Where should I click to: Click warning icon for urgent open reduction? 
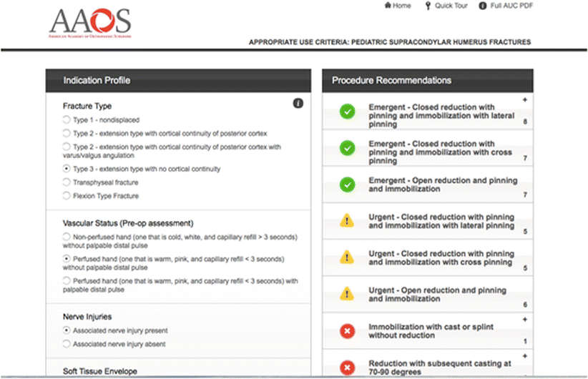click(x=347, y=294)
